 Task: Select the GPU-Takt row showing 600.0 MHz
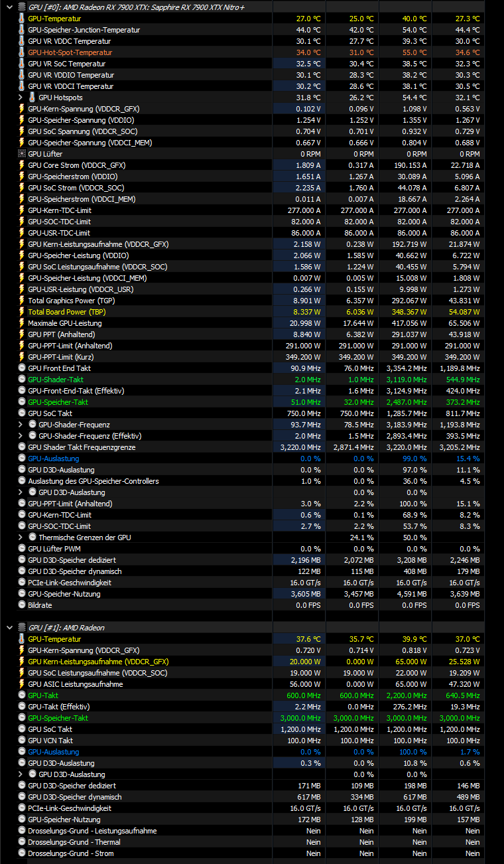pos(251,695)
